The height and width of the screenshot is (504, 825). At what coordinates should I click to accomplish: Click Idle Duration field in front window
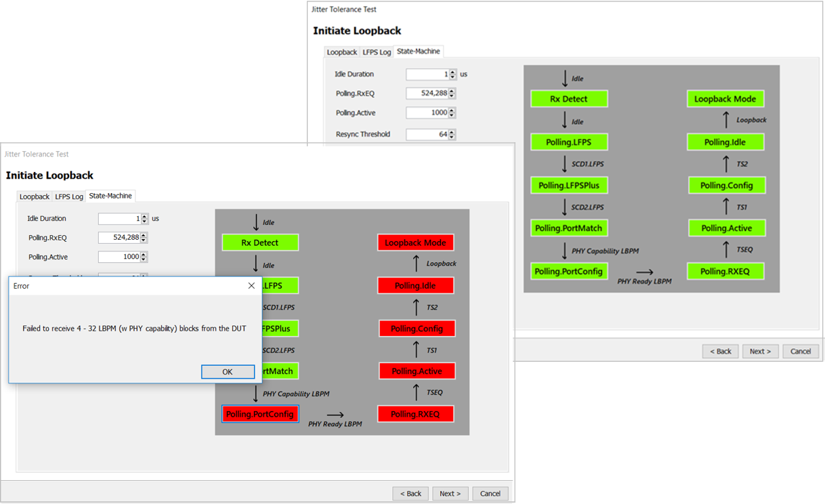(x=119, y=219)
